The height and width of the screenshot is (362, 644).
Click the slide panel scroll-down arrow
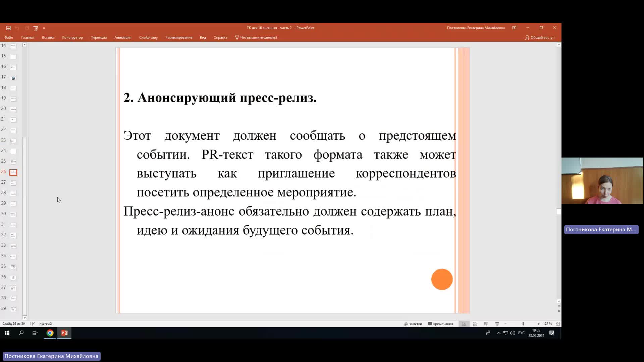[x=24, y=317]
